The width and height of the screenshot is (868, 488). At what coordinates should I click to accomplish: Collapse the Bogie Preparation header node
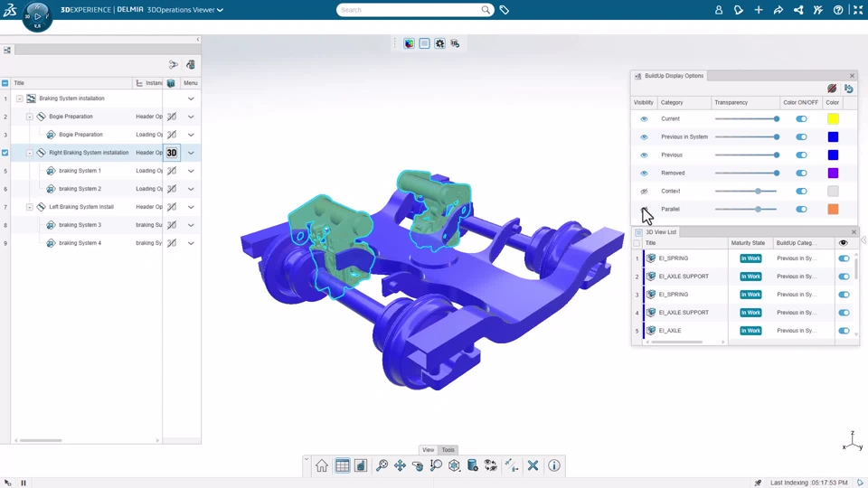29,117
